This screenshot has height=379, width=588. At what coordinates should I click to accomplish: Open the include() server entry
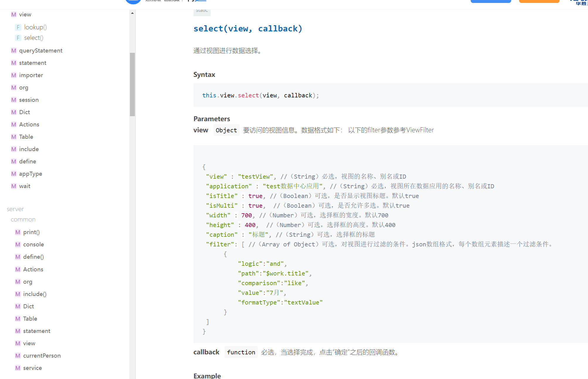35,294
